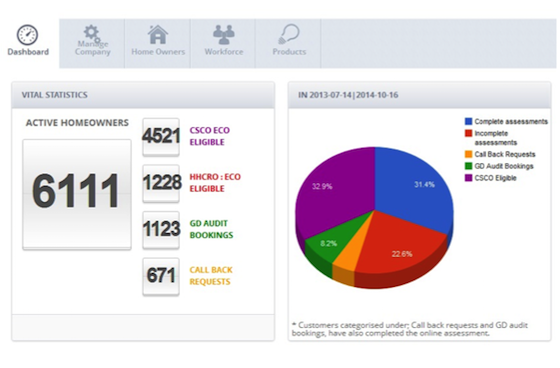Select the 4521 CSCO ECO counter box
The image size is (560, 368).
point(161,137)
